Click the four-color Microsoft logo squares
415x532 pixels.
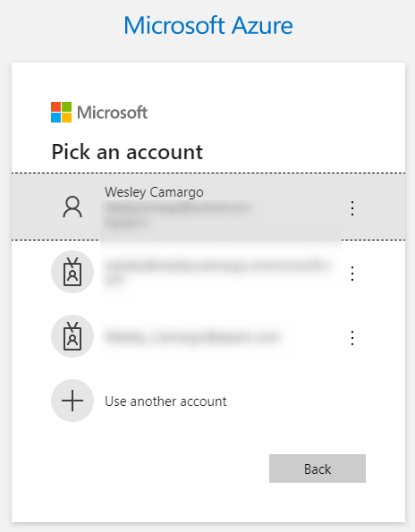pos(61,113)
